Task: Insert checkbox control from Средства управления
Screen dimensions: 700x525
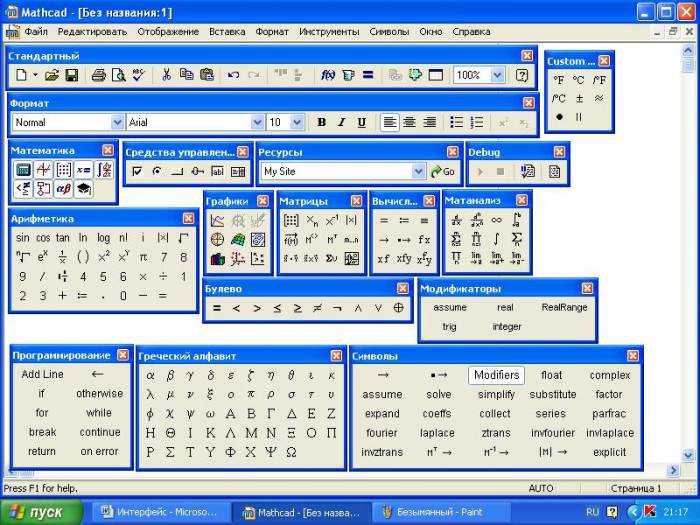Action: [137, 171]
